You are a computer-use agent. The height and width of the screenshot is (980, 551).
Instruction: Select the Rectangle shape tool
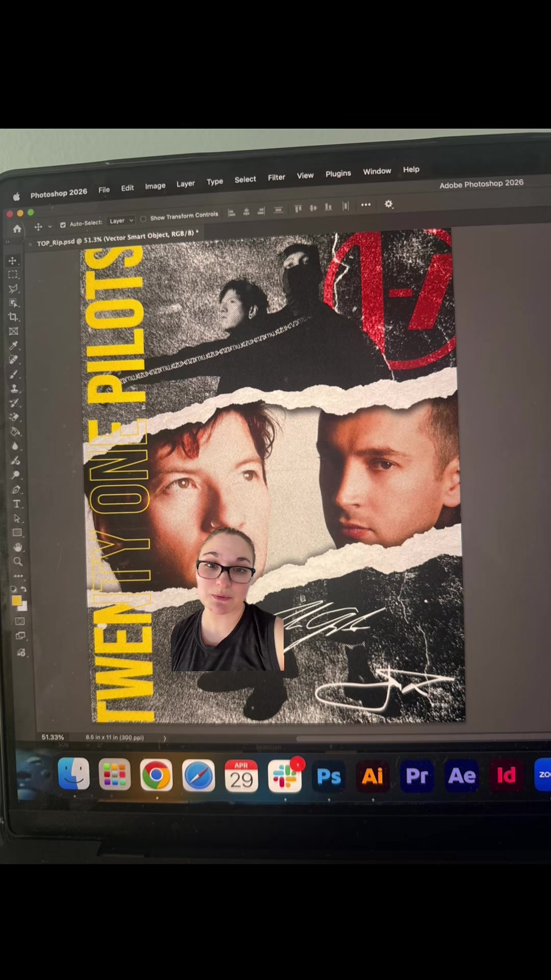[17, 532]
